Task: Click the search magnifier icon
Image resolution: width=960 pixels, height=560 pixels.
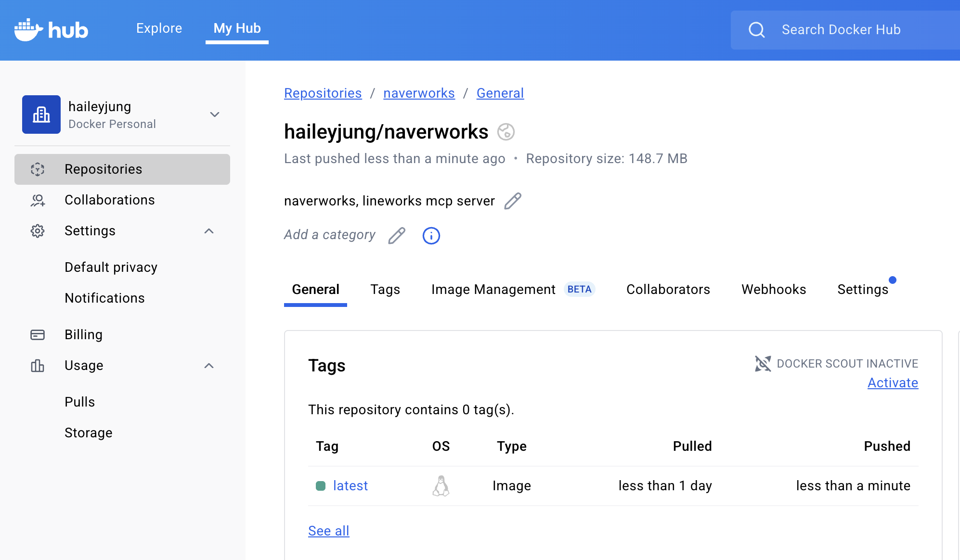Action: coord(756,30)
